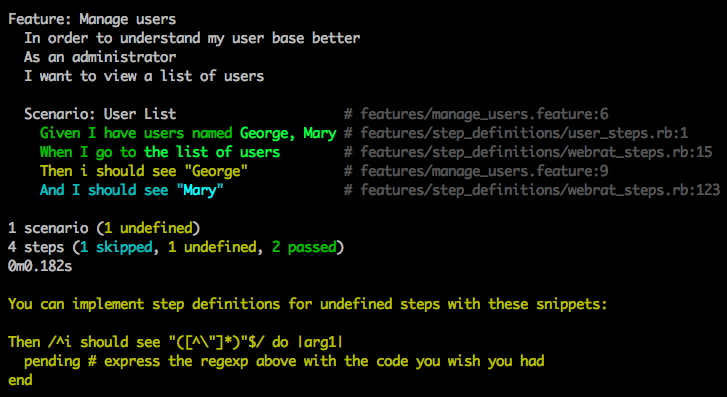This screenshot has width=727, height=397.
Task: Click the cyan 'And I should see "Mary"' step
Action: [x=132, y=191]
